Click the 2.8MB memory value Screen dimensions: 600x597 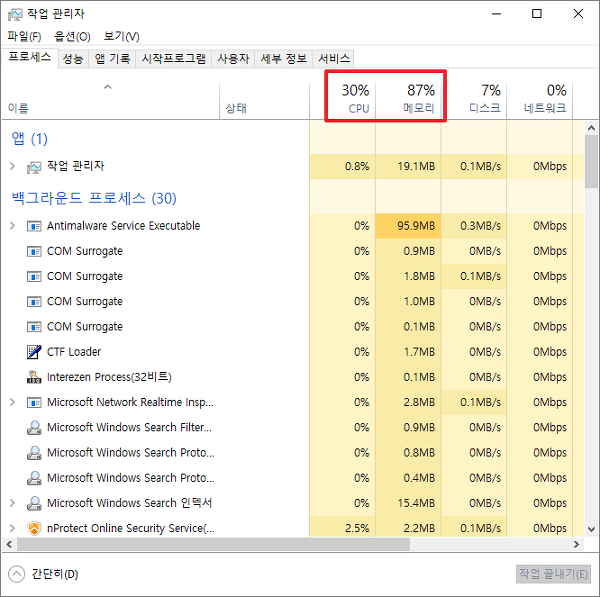click(x=419, y=402)
